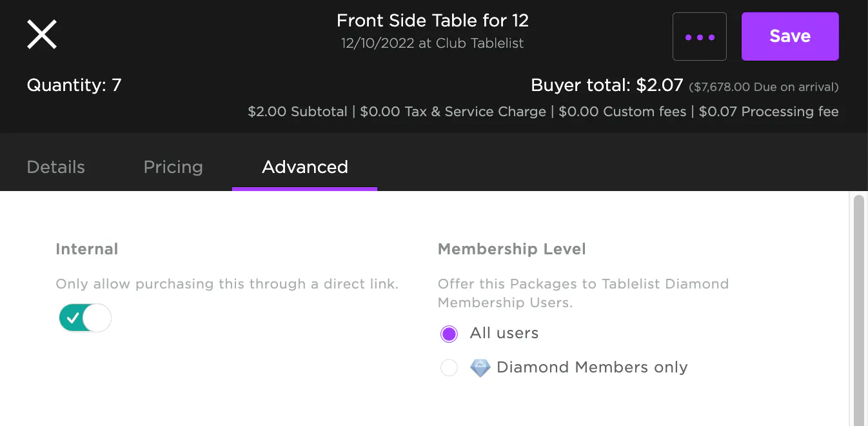
Task: Click the Internal section heading
Action: pyautogui.click(x=87, y=249)
